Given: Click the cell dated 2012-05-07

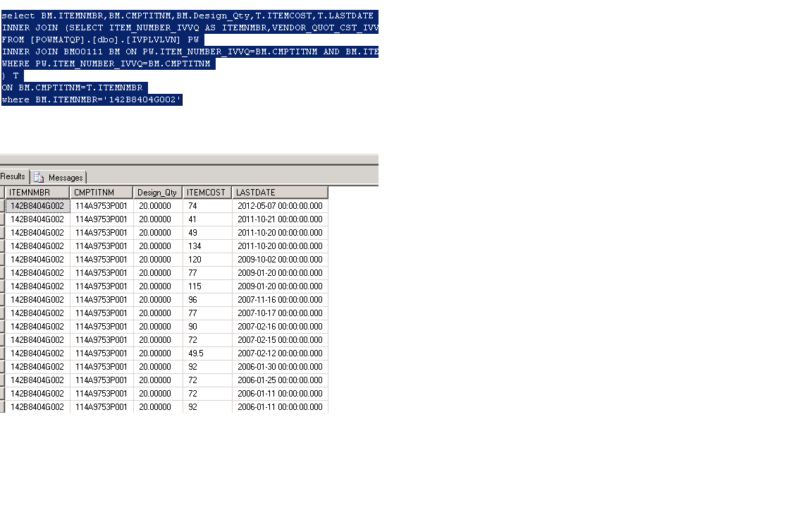Looking at the screenshot, I should point(280,205).
